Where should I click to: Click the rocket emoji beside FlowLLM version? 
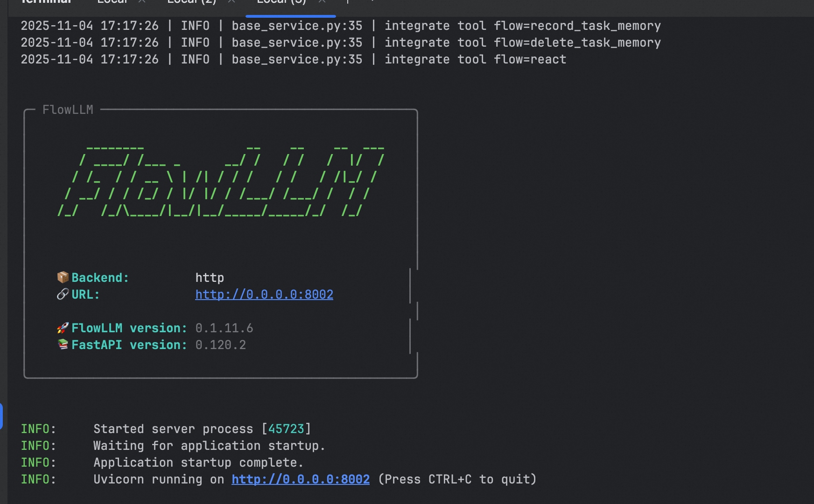tap(63, 328)
